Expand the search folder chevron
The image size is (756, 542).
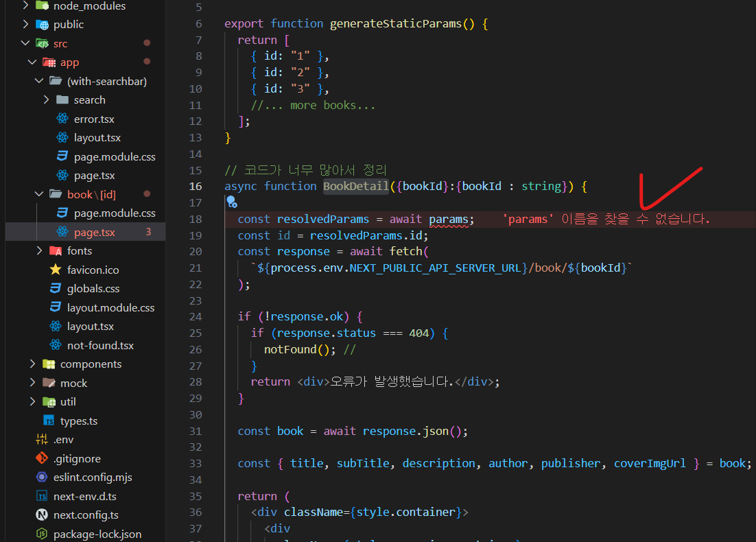point(46,99)
